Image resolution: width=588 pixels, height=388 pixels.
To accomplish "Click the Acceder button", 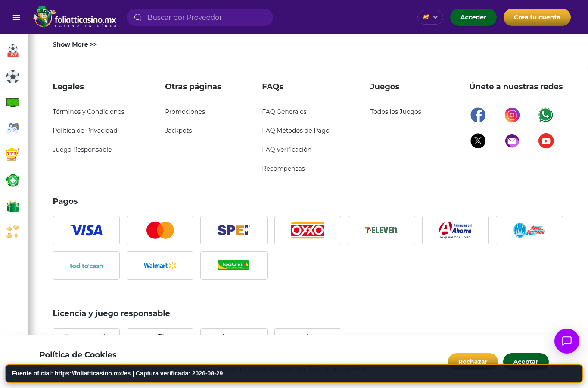I will pyautogui.click(x=473, y=17).
